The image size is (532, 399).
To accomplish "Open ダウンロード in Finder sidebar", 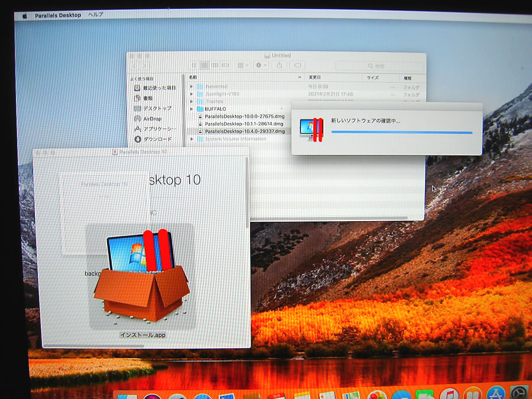I will (x=156, y=140).
